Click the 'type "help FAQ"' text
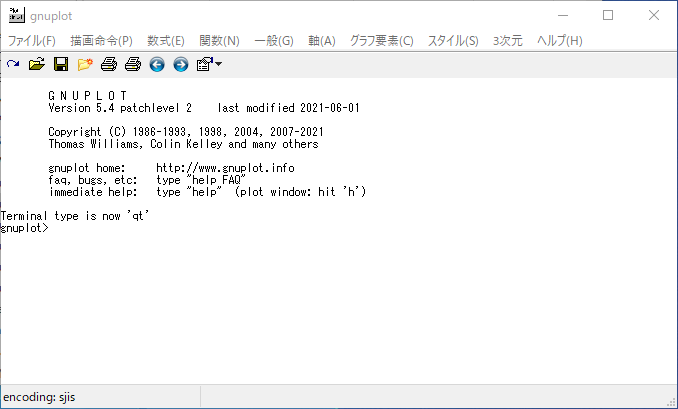This screenshot has height=409, width=678. point(201,180)
